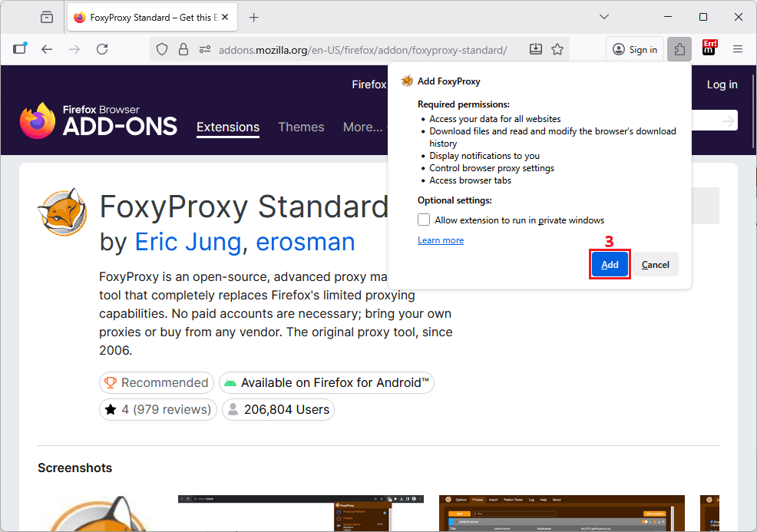Click the shield tracking protection icon
Screen dimensions: 757x532
tap(162, 49)
